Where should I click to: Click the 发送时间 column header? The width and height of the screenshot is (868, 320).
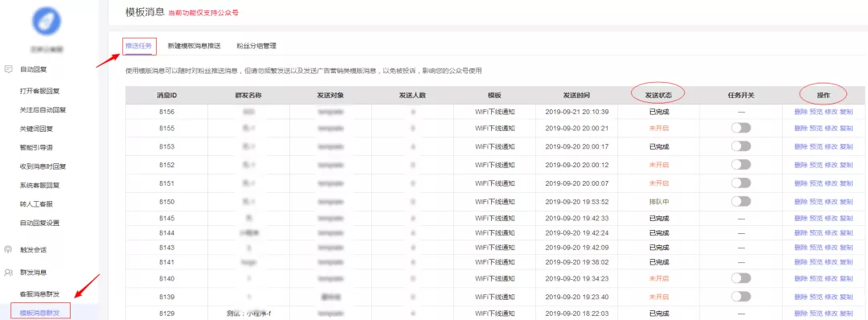(577, 95)
